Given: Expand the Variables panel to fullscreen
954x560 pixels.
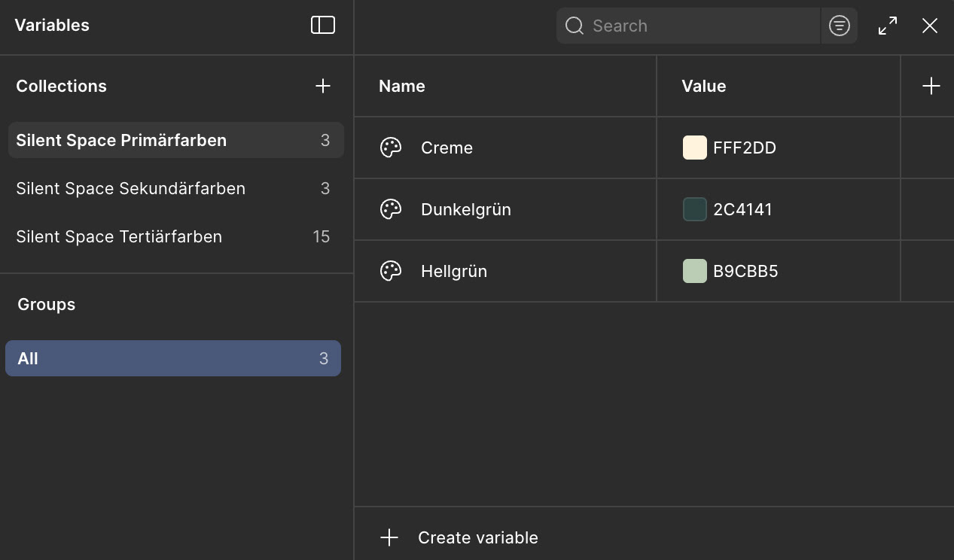Looking at the screenshot, I should click(888, 26).
